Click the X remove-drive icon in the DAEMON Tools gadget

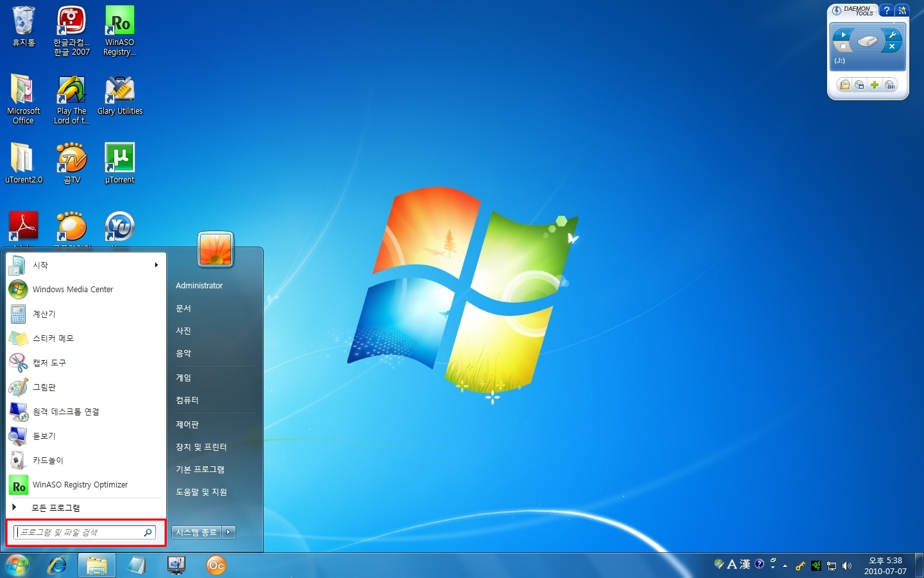pyautogui.click(x=892, y=47)
